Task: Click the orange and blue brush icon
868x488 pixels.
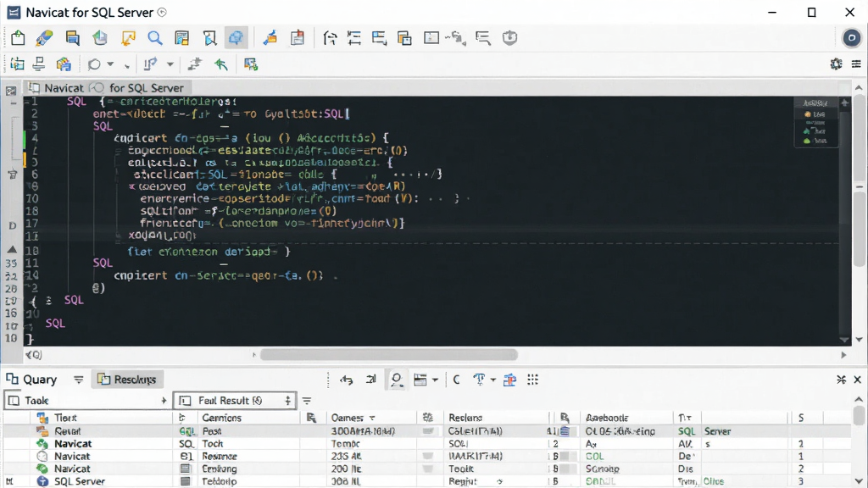Action: (270, 37)
